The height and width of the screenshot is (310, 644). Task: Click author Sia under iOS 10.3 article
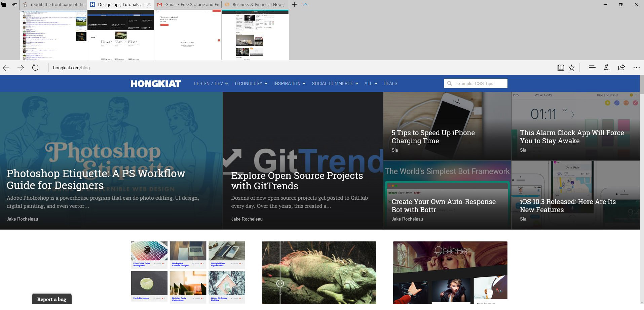[x=523, y=219]
